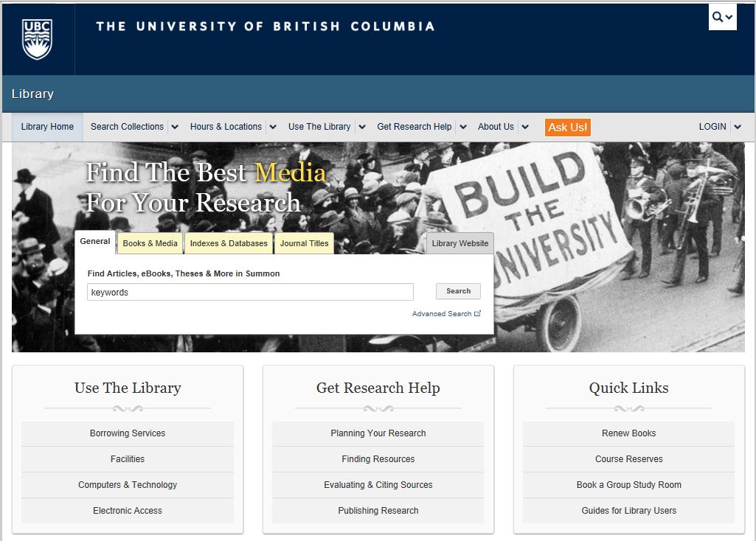Open the About Us dropdown arrow
Screen dimensions: 756x541
click(525, 127)
